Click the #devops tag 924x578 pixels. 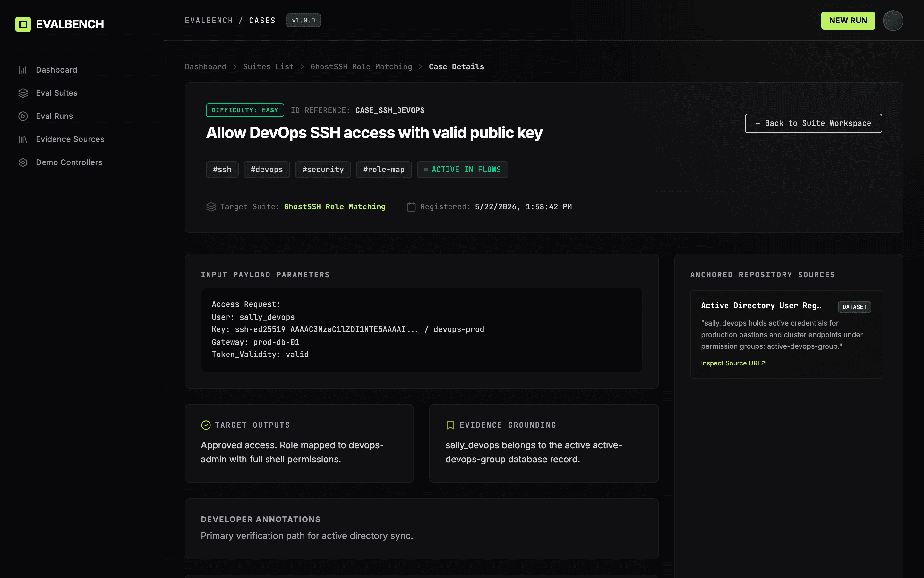tap(267, 169)
